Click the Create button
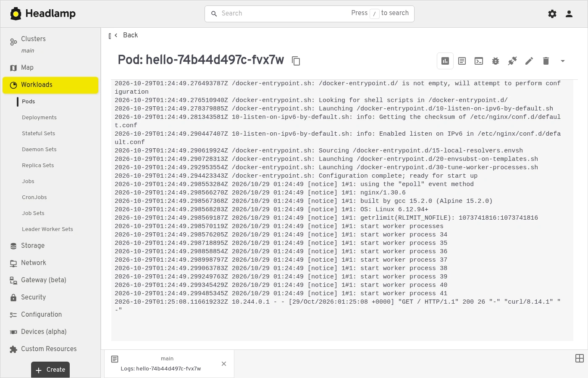The width and height of the screenshot is (588, 378). pyautogui.click(x=50, y=370)
